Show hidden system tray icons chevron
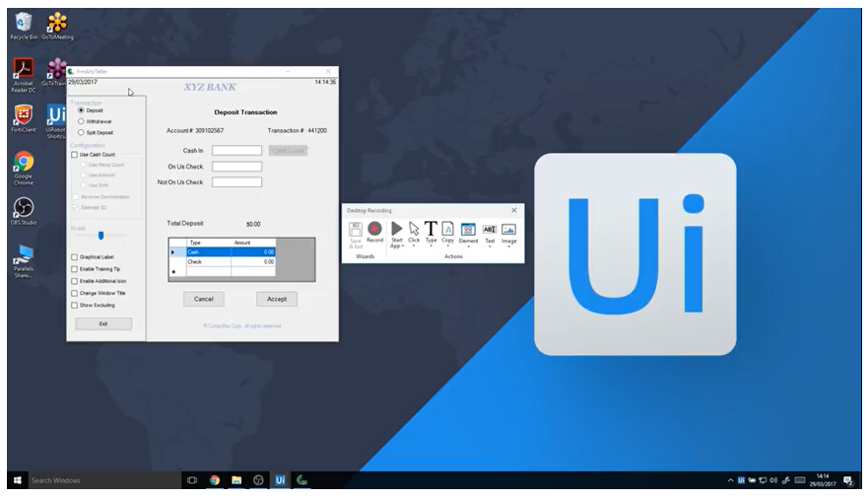868x498 pixels. [730, 480]
